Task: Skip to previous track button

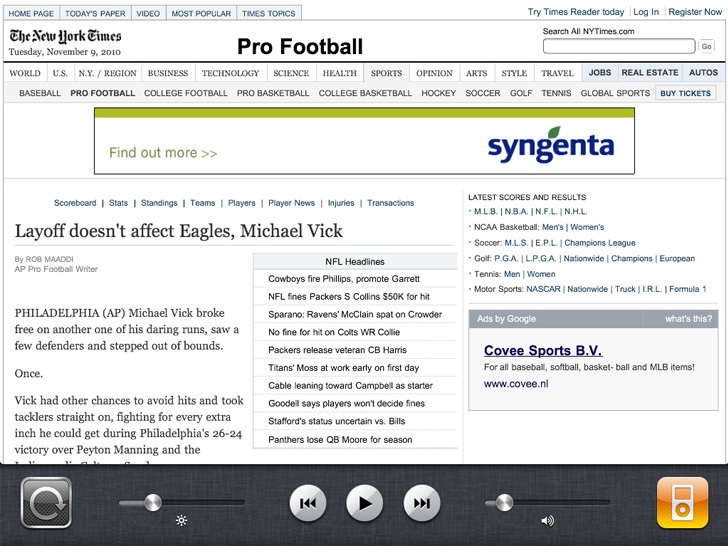Action: pyautogui.click(x=308, y=503)
